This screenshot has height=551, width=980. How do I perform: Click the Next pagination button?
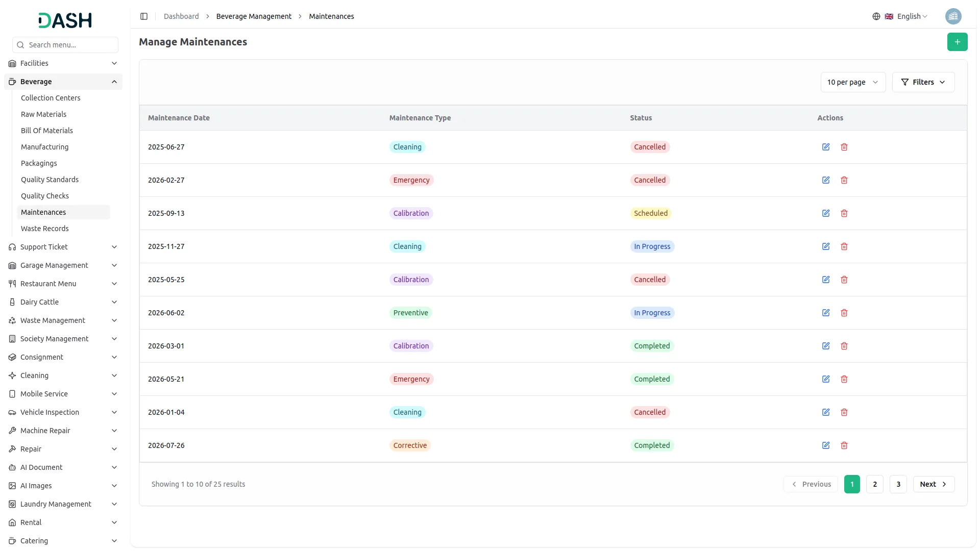[x=933, y=484]
